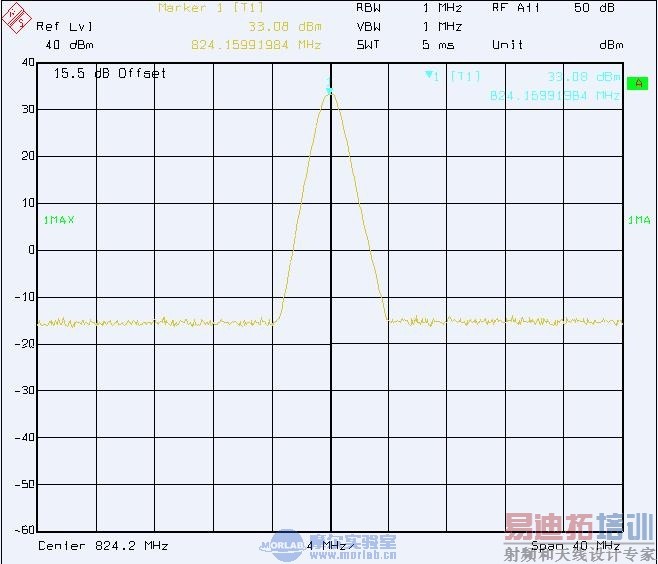Click the 40 y-axis label

click(28, 63)
